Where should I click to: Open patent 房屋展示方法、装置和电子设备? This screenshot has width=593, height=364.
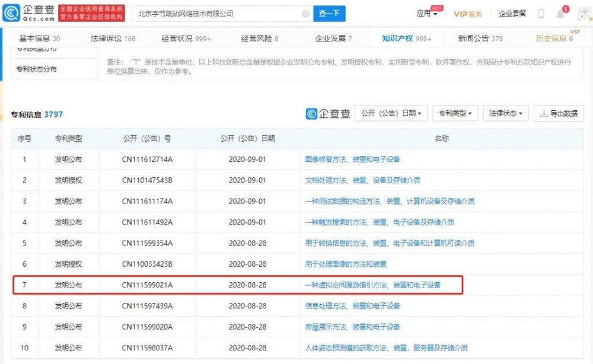coord(352,327)
